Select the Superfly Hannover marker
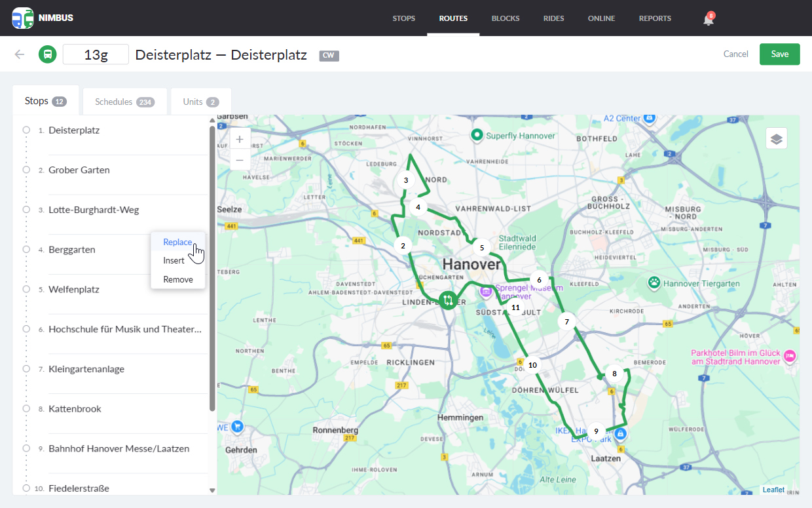The height and width of the screenshot is (508, 812). coord(477,136)
